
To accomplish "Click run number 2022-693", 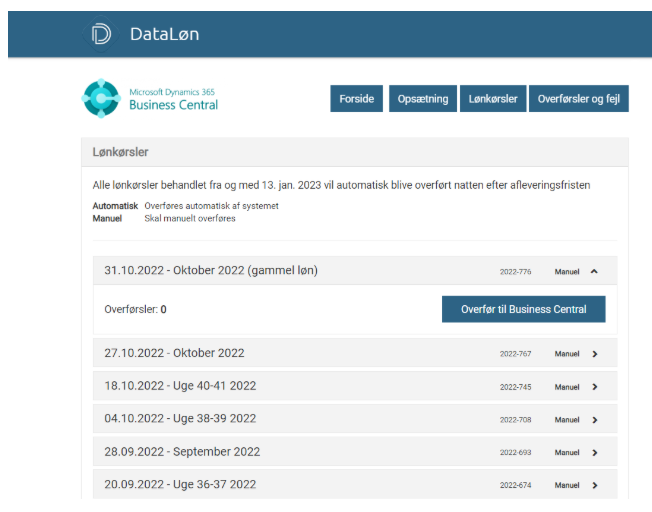I will click(x=515, y=453).
